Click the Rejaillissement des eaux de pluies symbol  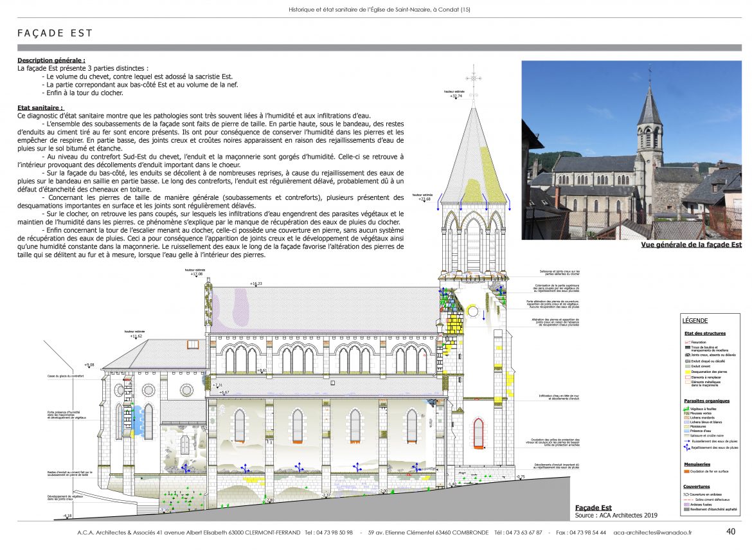(x=687, y=447)
